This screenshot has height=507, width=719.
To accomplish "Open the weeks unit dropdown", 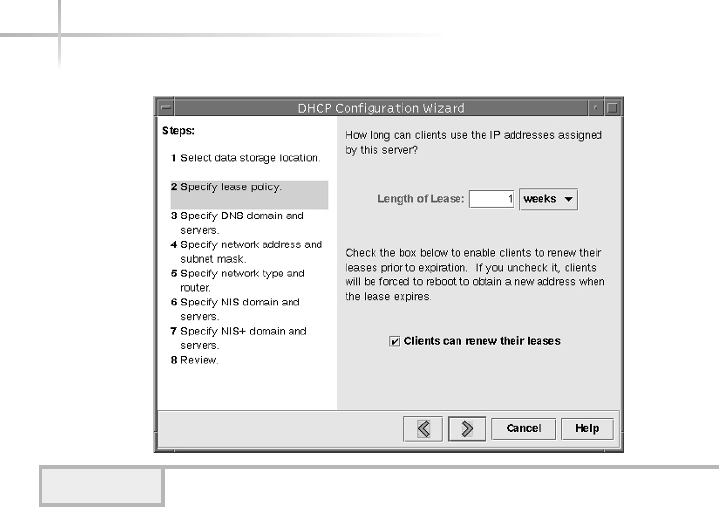I will tap(548, 199).
